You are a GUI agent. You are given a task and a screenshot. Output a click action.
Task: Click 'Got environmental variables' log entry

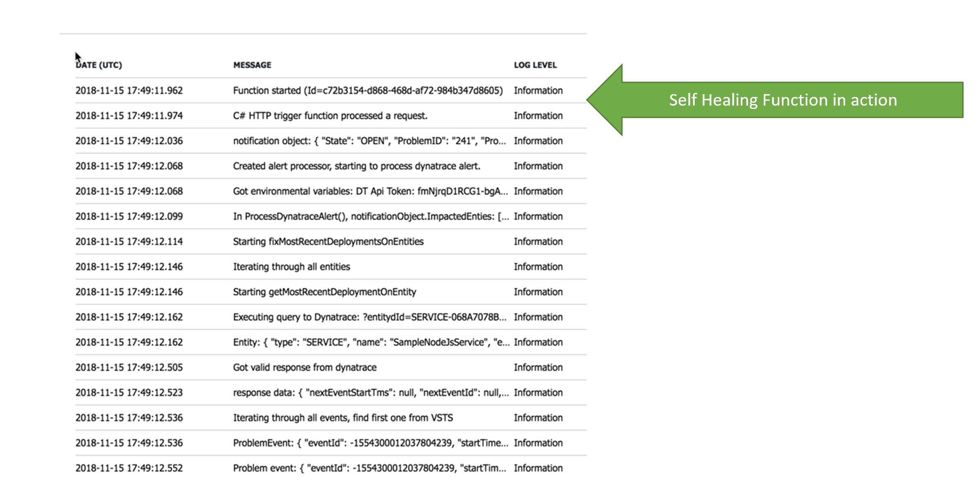coord(370,192)
